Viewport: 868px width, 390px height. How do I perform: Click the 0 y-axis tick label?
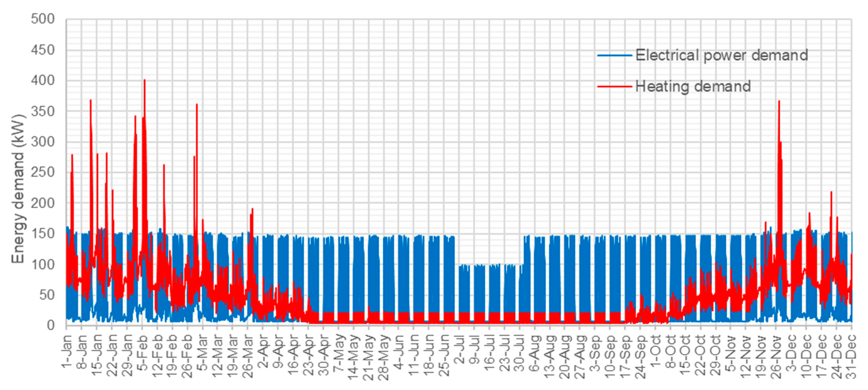(51, 325)
